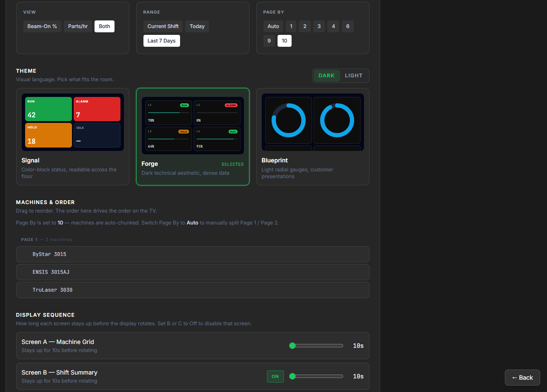The height and width of the screenshot is (392, 547).
Task: Choose the Blueprint theme card
Action: (313, 136)
